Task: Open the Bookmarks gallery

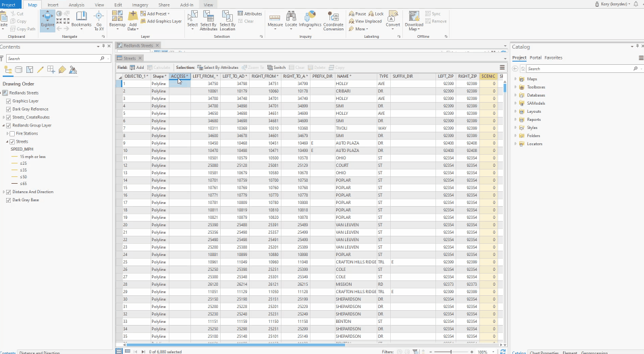Action: click(x=81, y=20)
